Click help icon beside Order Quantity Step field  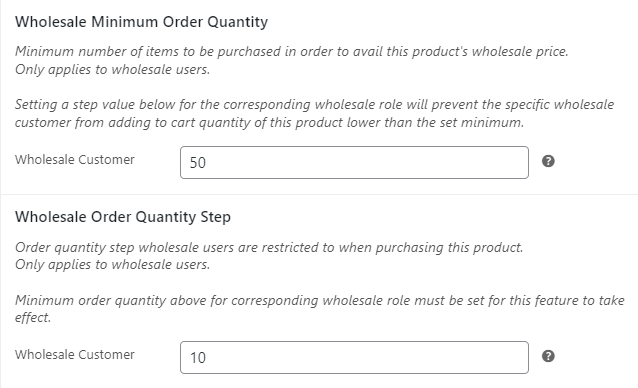click(548, 356)
